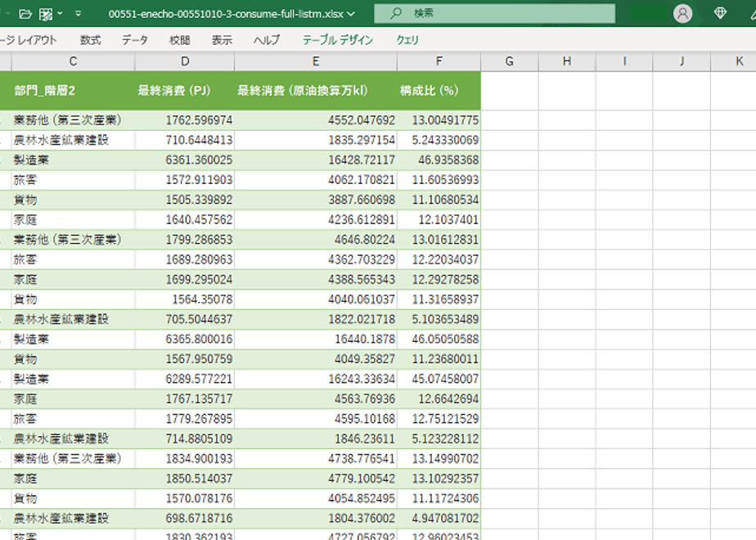
Task: Click the magnifier icon in search box
Action: (x=396, y=13)
